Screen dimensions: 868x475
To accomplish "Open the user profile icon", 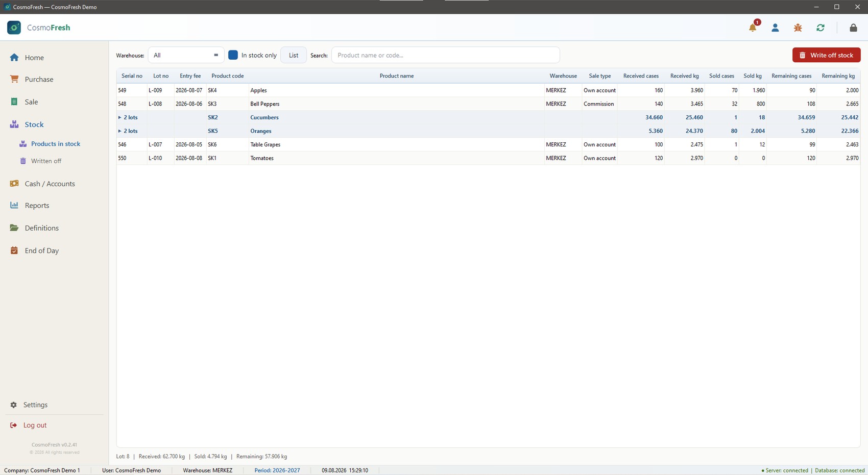I will tap(775, 28).
